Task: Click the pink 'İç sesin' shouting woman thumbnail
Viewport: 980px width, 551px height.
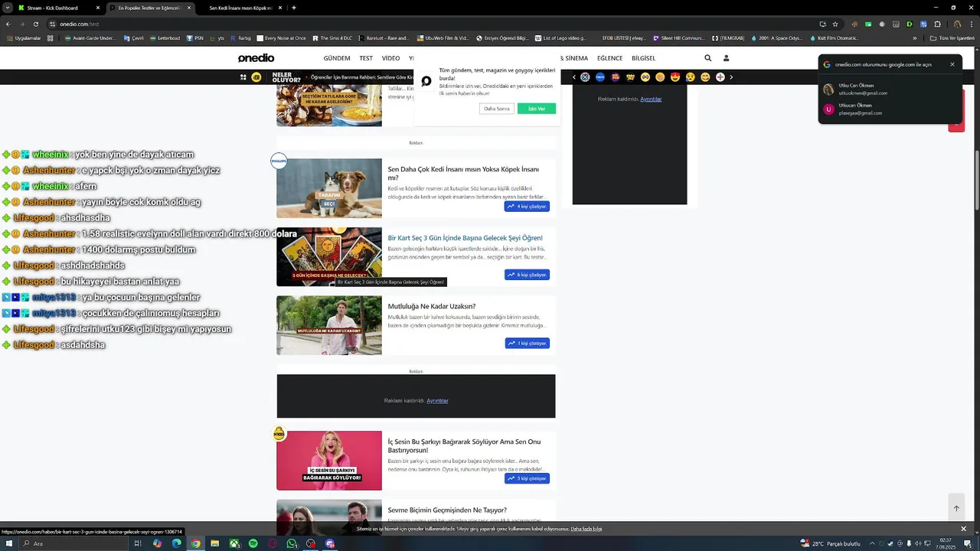Action: 329,461
